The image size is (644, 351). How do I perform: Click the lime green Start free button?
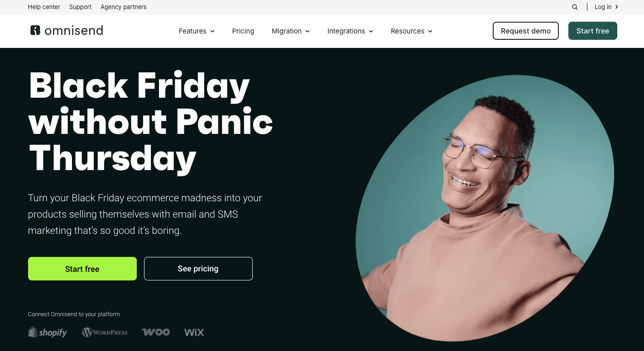tap(82, 269)
